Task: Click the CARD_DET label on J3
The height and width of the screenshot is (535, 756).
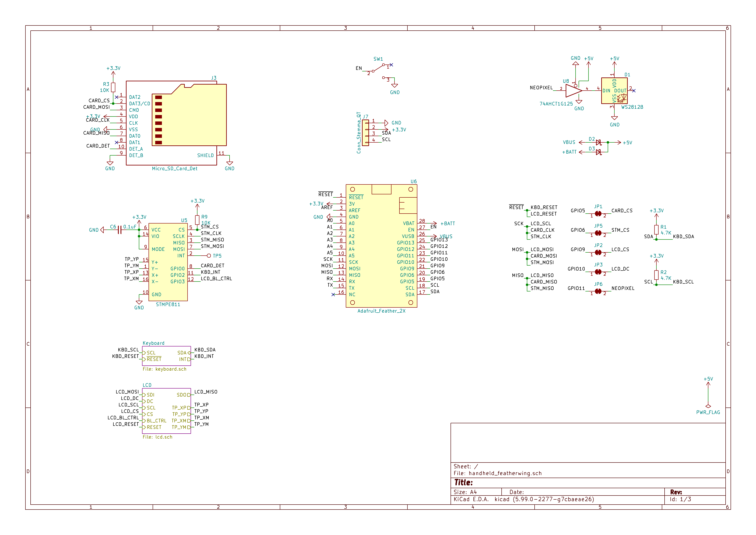Action: click(x=98, y=146)
